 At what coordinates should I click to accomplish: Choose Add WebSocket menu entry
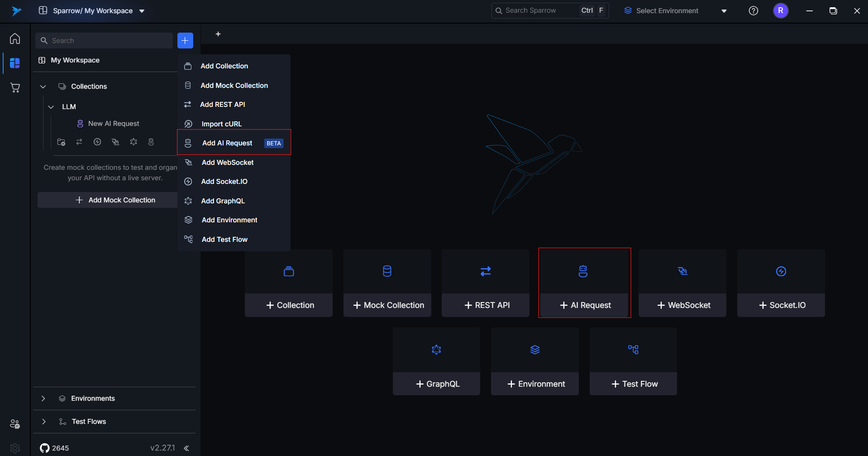[x=234, y=163]
